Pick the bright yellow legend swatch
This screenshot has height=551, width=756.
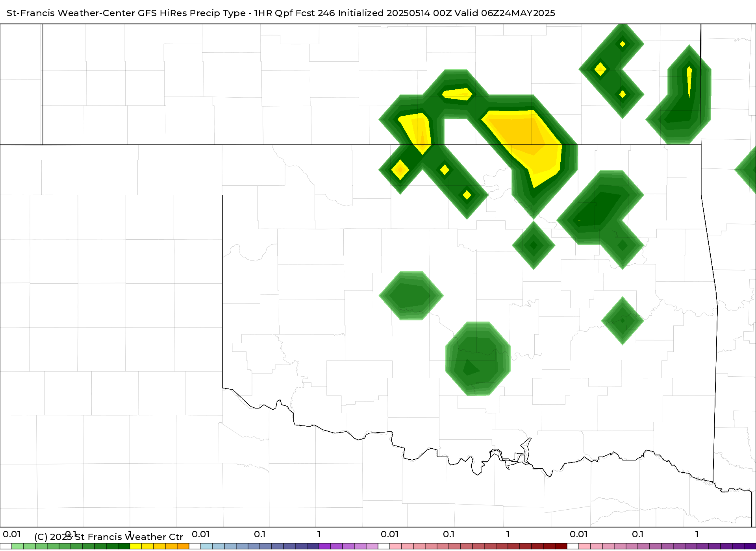(136, 546)
